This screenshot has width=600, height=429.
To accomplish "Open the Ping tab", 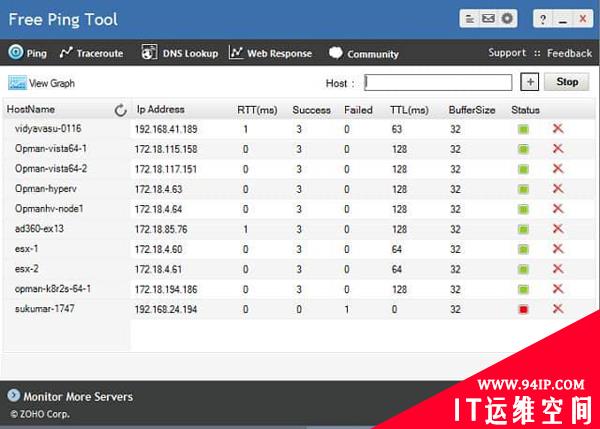I will pos(28,53).
